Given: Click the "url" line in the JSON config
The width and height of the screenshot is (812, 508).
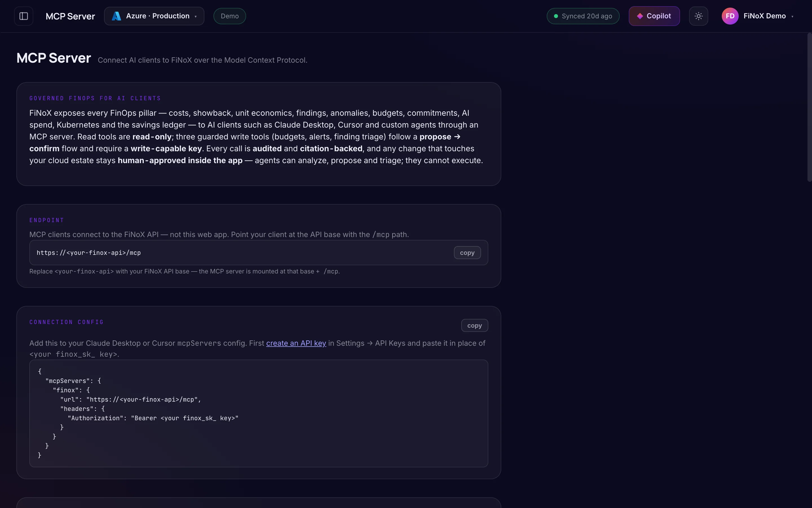Looking at the screenshot, I should pyautogui.click(x=131, y=399).
